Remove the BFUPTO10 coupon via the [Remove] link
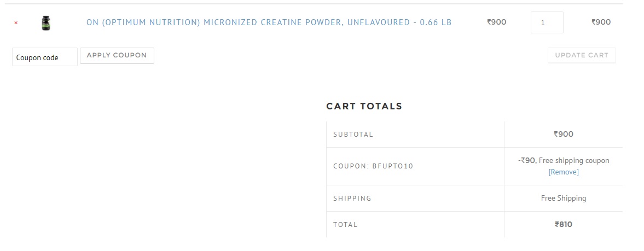 point(563,172)
